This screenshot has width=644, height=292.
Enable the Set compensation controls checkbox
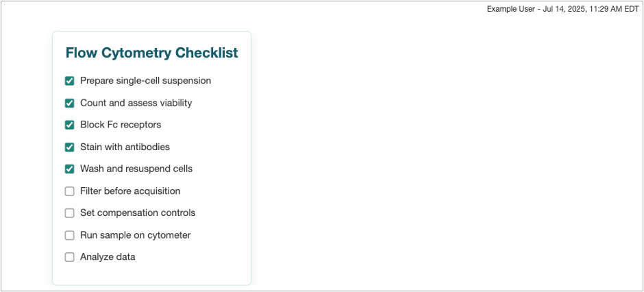click(69, 213)
